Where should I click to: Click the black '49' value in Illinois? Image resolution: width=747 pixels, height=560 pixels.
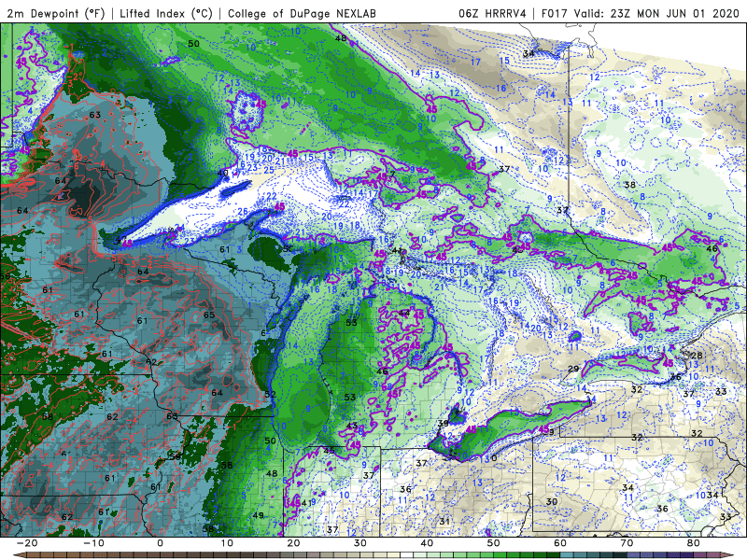258,515
